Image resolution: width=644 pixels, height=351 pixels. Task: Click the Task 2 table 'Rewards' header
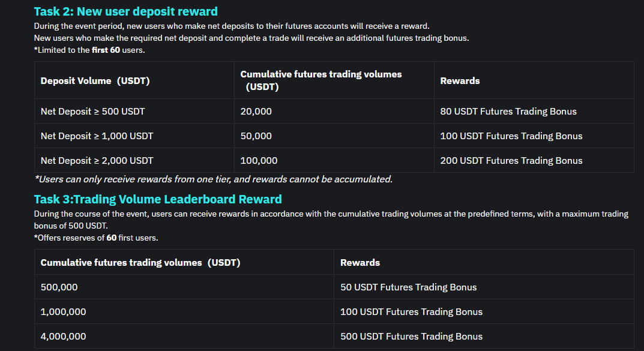tap(534, 80)
